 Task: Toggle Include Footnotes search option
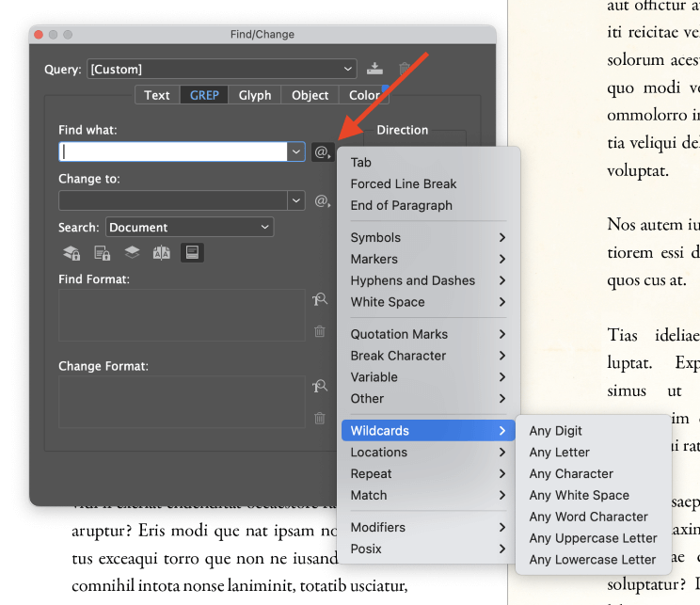point(192,253)
